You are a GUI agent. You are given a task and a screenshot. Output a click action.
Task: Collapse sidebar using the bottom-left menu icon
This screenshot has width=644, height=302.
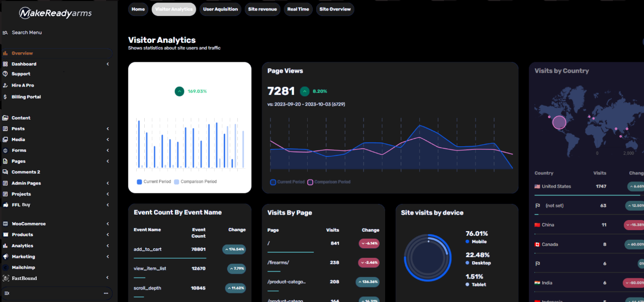coord(7,293)
